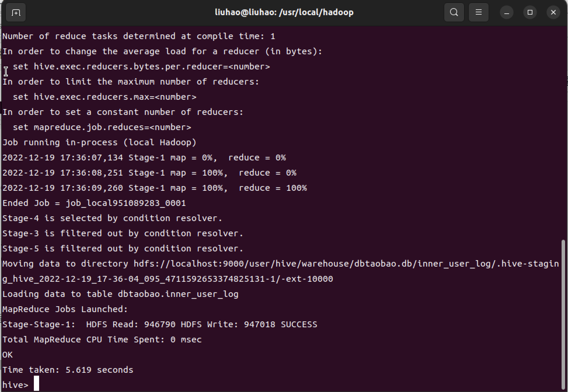Click "Ended Job = job_local951089283_0001"

pyautogui.click(x=94, y=203)
